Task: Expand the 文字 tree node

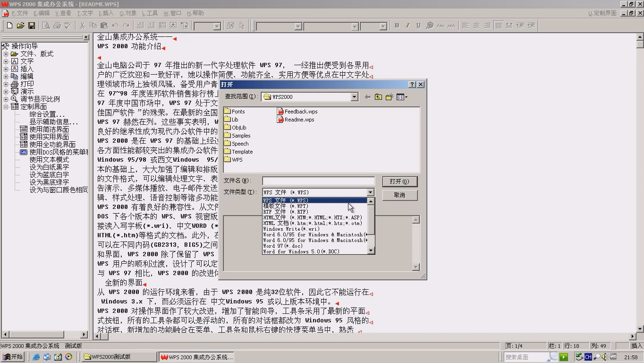Action: [x=6, y=61]
